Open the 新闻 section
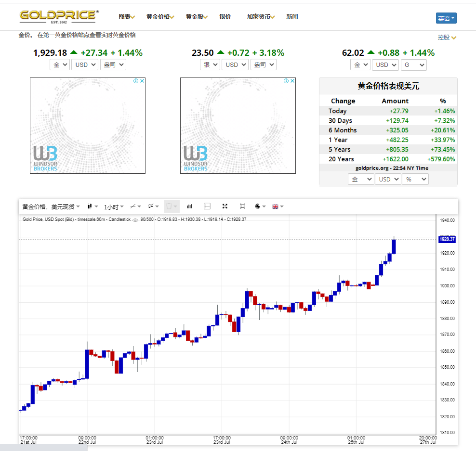The image size is (476, 451). (x=292, y=16)
